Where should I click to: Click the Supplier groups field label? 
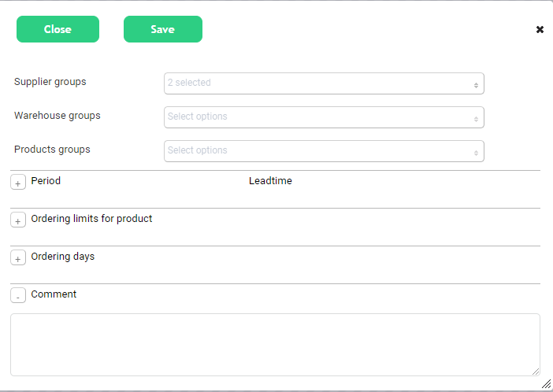point(50,82)
